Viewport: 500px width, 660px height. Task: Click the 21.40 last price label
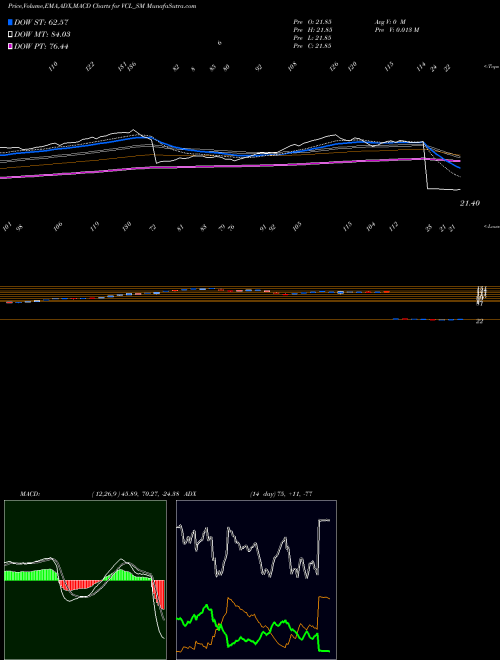pos(470,203)
